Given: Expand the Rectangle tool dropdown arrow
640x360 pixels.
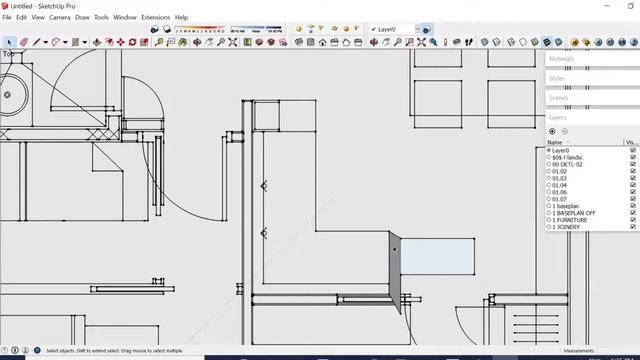Looking at the screenshot, I should coord(84,42).
